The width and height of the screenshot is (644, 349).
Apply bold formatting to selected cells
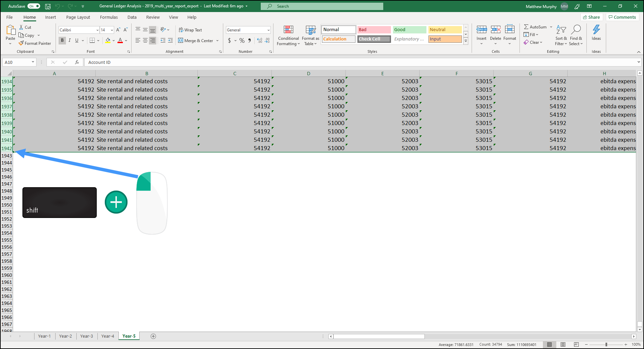[x=62, y=40]
